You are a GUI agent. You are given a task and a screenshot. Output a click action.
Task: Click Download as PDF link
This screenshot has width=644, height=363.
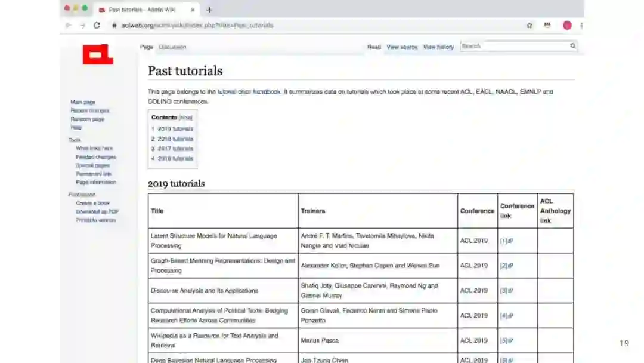(97, 212)
